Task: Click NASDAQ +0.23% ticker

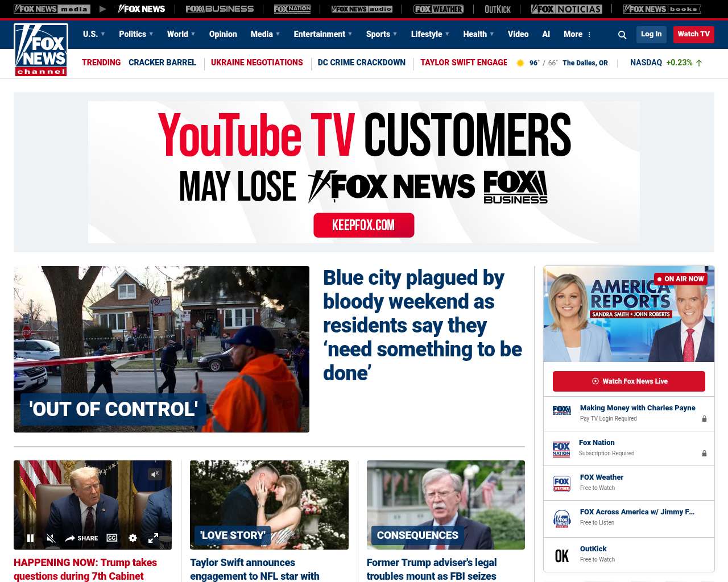Action: tap(666, 63)
